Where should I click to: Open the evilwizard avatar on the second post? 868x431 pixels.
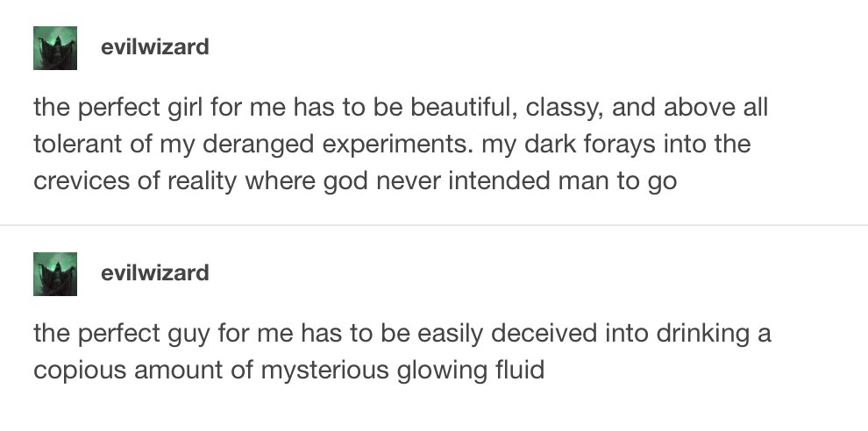(55, 274)
